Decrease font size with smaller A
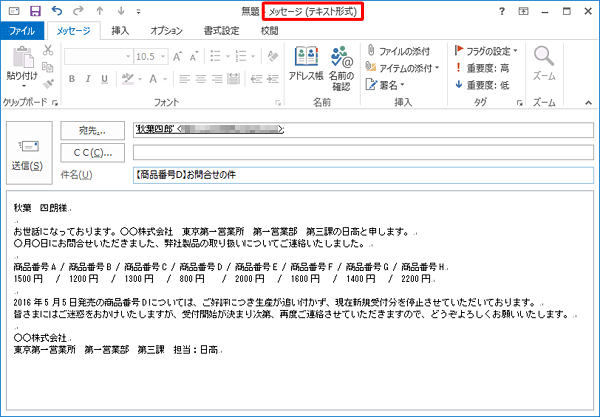 coord(194,57)
